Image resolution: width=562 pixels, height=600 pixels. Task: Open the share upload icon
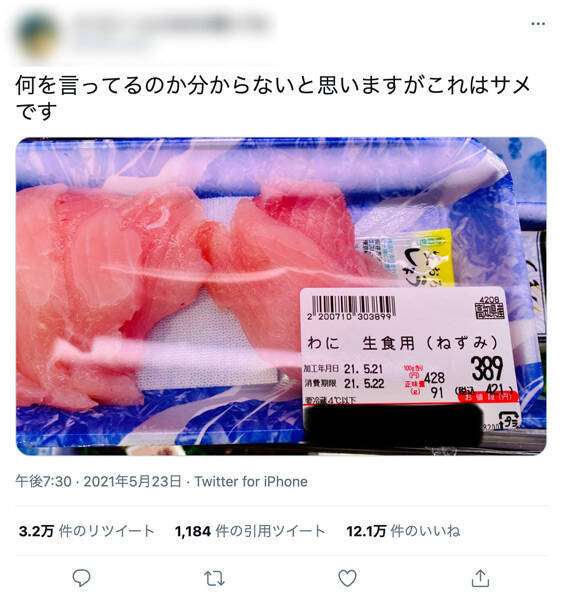click(x=481, y=578)
